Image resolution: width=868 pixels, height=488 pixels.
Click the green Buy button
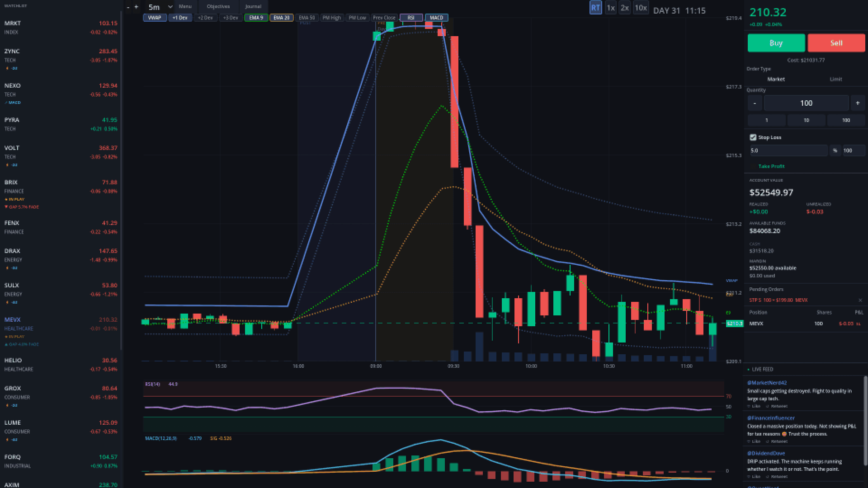776,43
